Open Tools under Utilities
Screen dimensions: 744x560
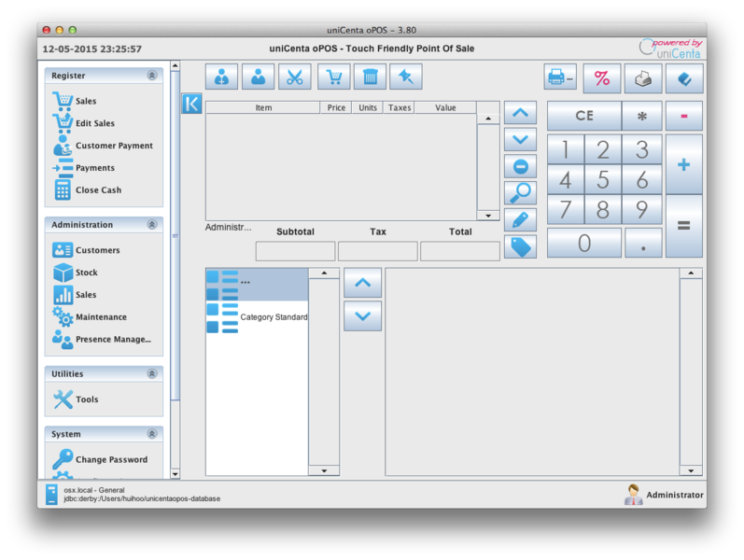[76, 399]
